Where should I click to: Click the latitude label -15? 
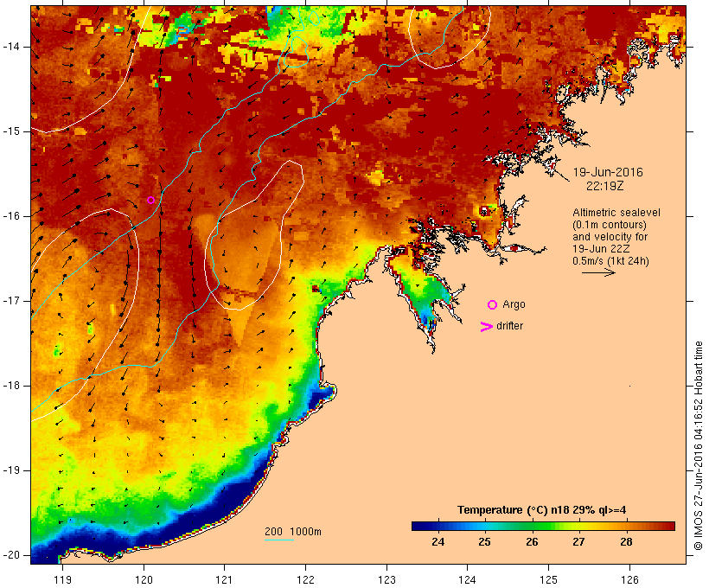coord(10,131)
